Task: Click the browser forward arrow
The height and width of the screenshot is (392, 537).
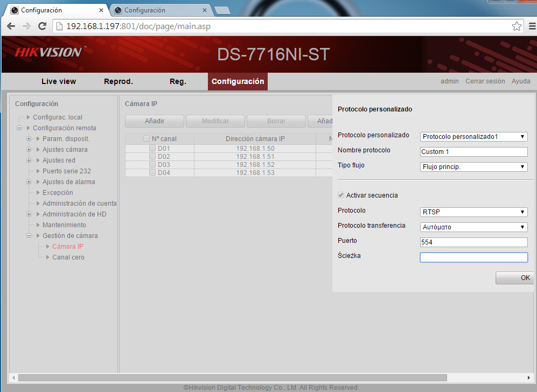Action: click(x=26, y=26)
